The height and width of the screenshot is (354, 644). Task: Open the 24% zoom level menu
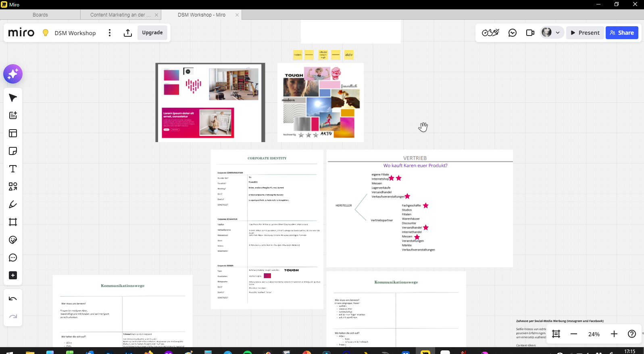(x=594, y=334)
